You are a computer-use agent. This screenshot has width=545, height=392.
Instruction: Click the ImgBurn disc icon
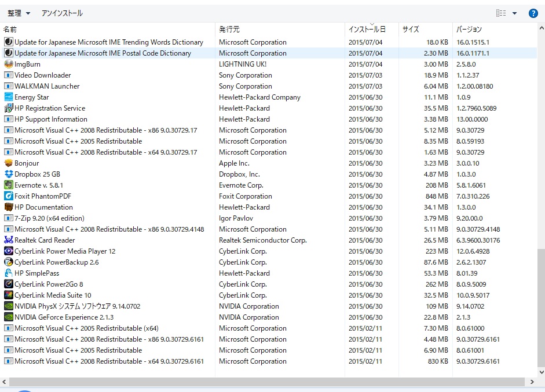tap(9, 64)
